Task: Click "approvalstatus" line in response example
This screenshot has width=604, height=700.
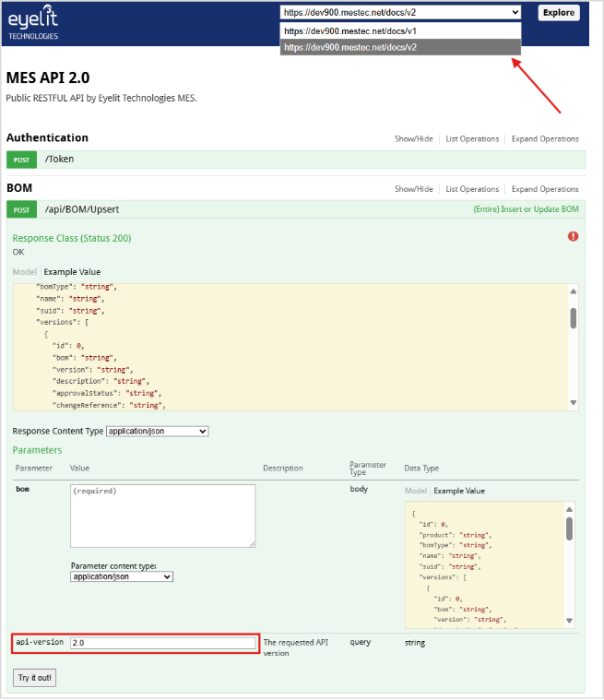Action: 107,393
